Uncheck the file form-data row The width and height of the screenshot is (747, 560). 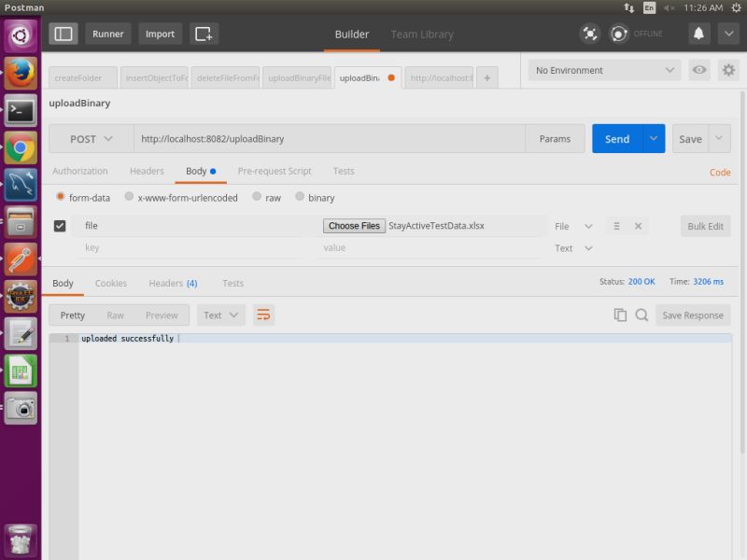point(60,225)
